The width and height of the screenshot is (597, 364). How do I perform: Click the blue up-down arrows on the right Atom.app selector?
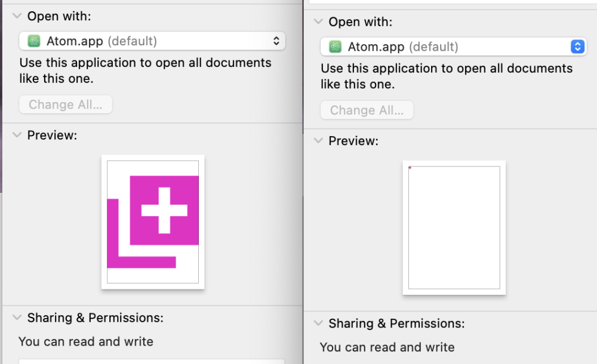pos(577,47)
